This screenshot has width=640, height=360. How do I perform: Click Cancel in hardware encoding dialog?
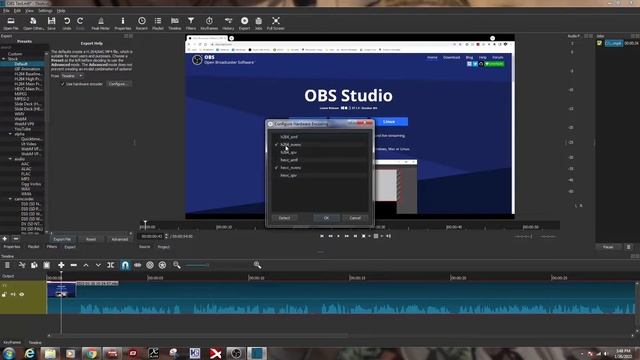(355, 218)
